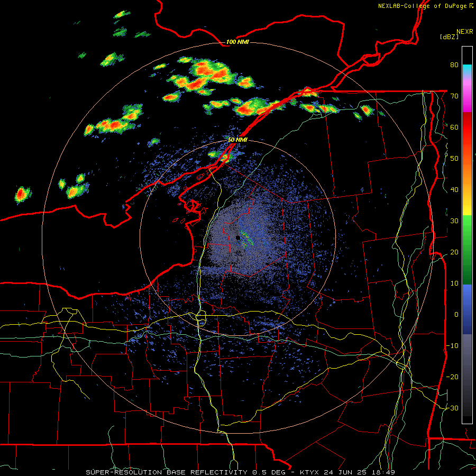Click the 40 tick label on the dBZ scale

pos(454,190)
